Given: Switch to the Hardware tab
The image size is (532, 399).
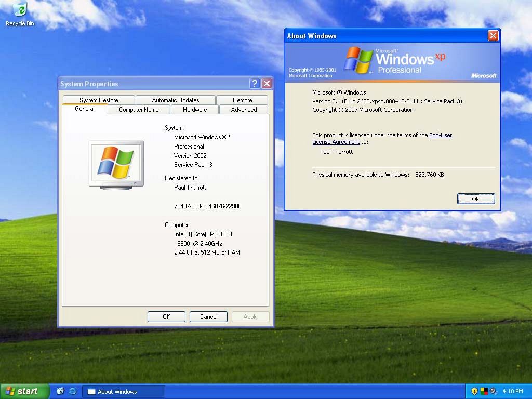Looking at the screenshot, I should pos(194,110).
